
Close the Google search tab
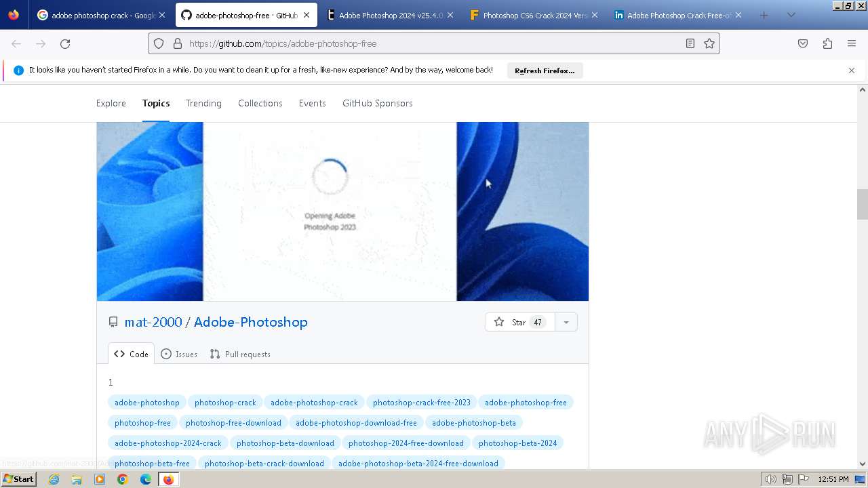point(162,15)
